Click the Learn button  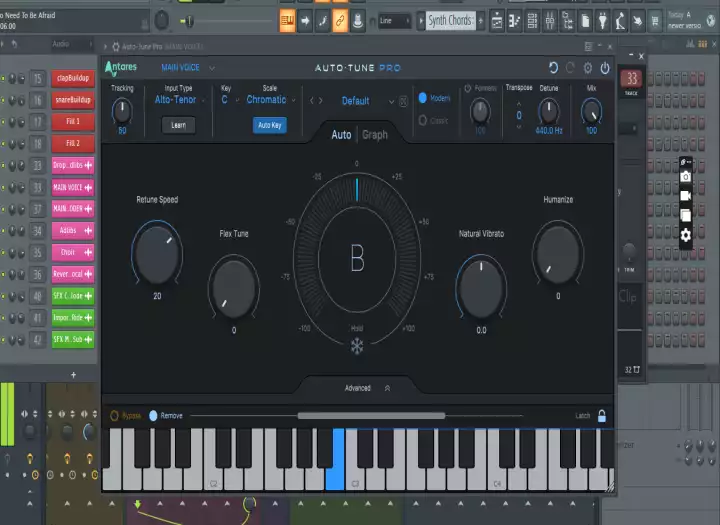coord(179,125)
